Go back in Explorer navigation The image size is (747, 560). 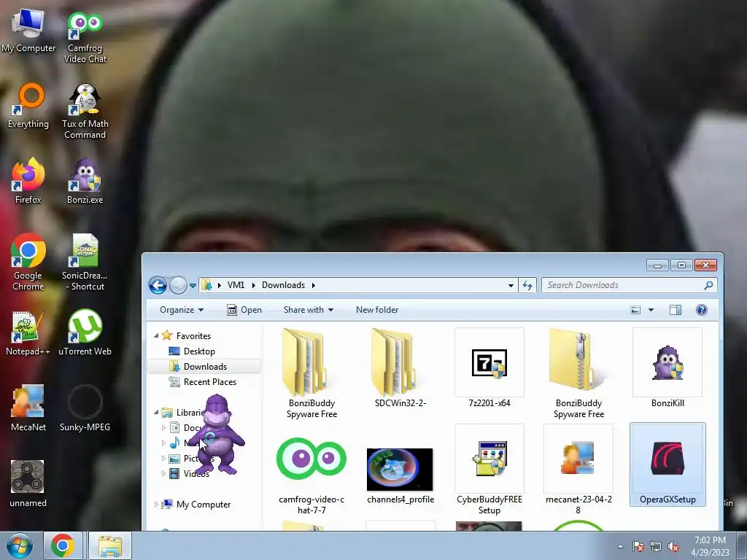coord(158,285)
